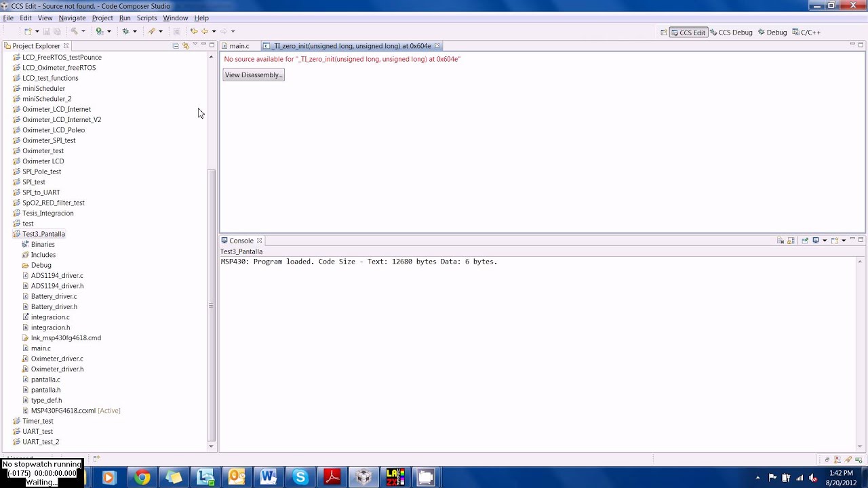Open the Debug launch dropdown arrow
868x488 pixels.
135,31
